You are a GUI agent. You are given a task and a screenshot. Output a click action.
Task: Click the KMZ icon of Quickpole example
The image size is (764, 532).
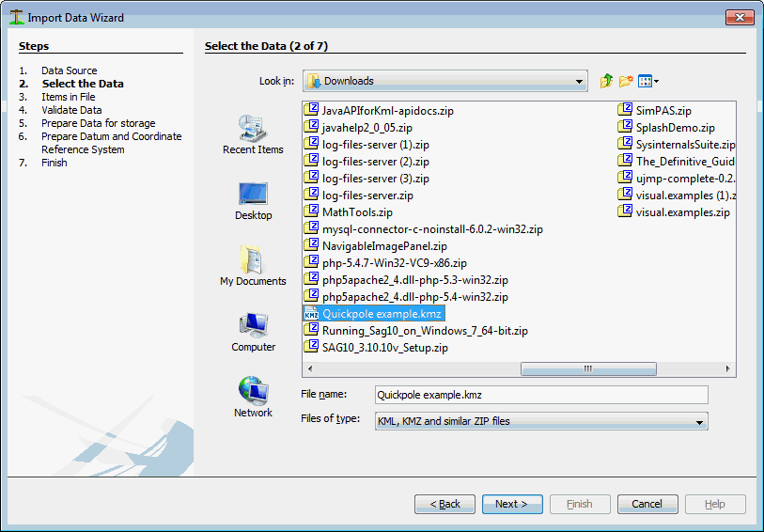pos(311,314)
